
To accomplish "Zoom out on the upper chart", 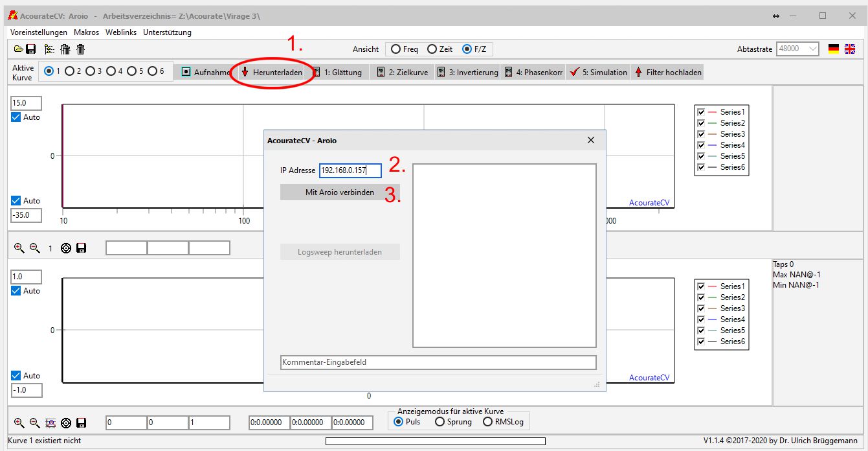I will 34,248.
